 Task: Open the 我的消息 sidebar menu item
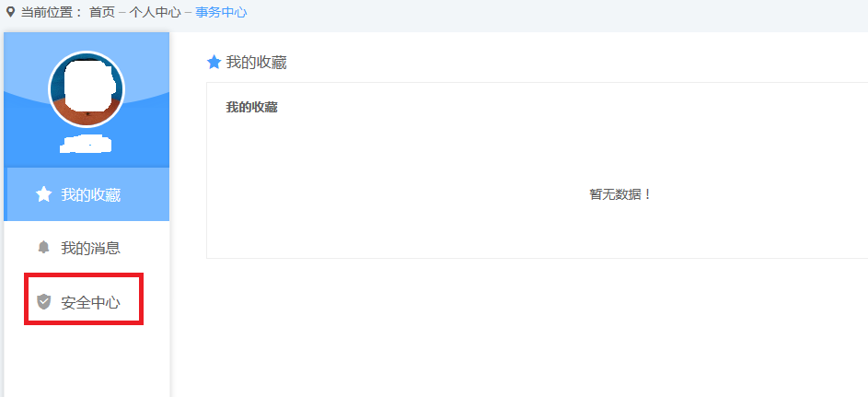87,248
